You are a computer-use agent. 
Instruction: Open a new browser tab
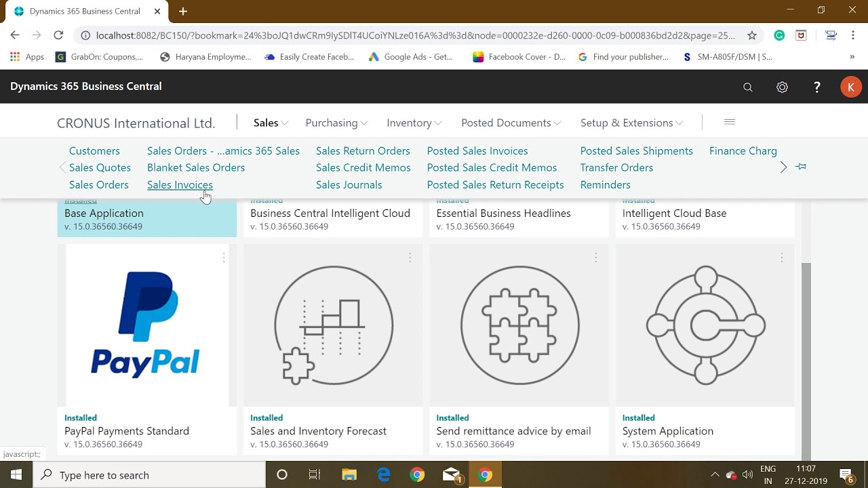183,11
